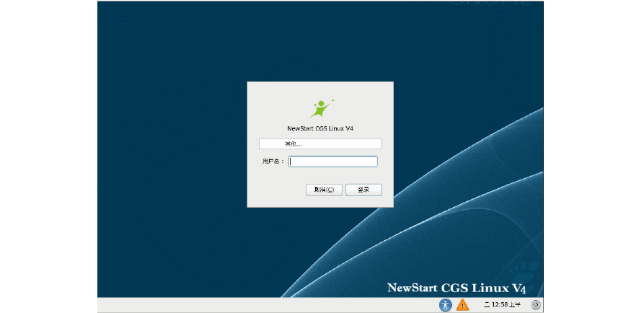Image resolution: width=644 pixels, height=313 pixels.
Task: Click the green NewStart logo in dialog
Action: pos(321,109)
